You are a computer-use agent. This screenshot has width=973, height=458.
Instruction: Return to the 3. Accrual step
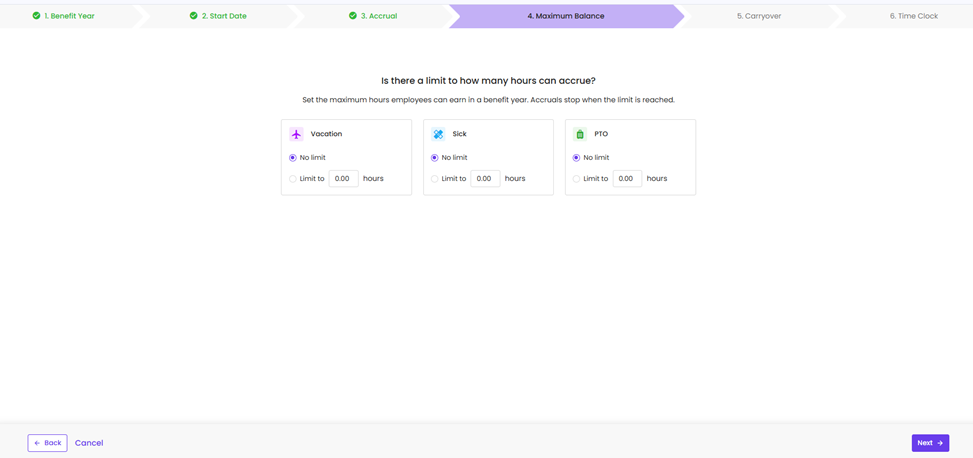378,16
